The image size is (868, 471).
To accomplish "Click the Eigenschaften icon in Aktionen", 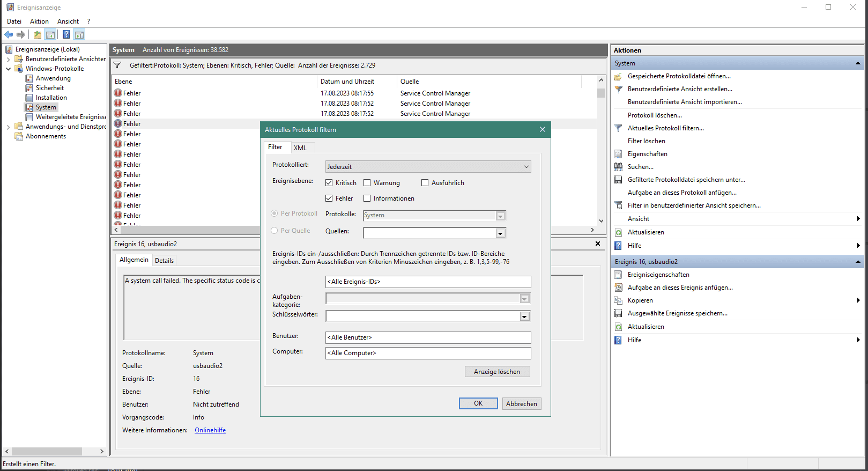I will click(618, 154).
